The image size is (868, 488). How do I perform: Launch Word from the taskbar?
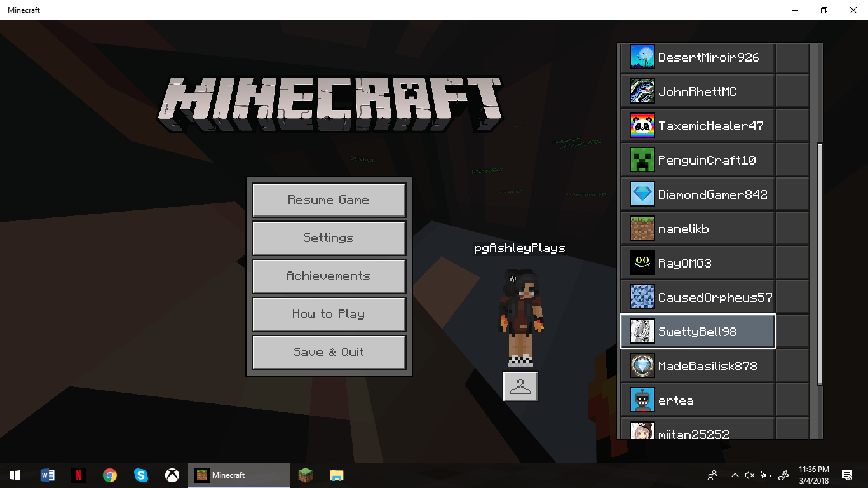point(48,475)
